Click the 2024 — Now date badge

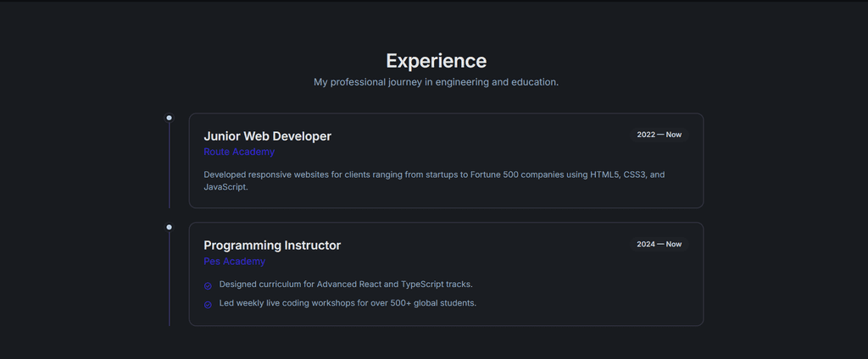(x=659, y=244)
